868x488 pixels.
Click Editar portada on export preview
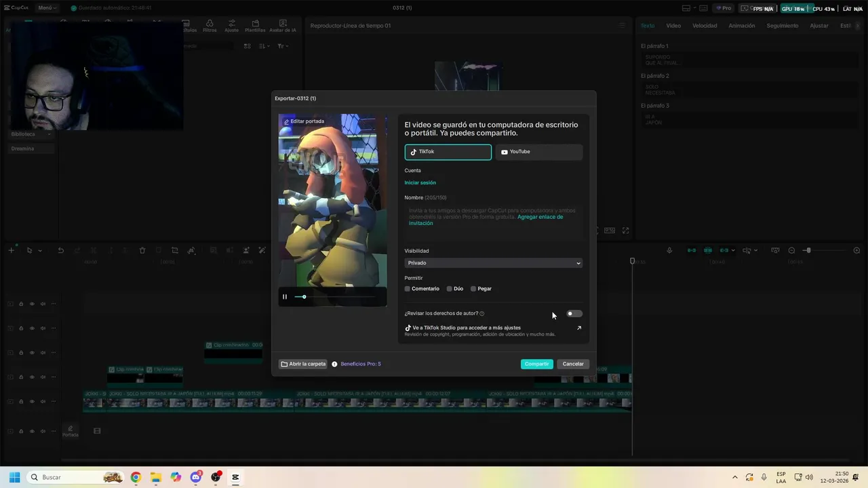point(304,121)
